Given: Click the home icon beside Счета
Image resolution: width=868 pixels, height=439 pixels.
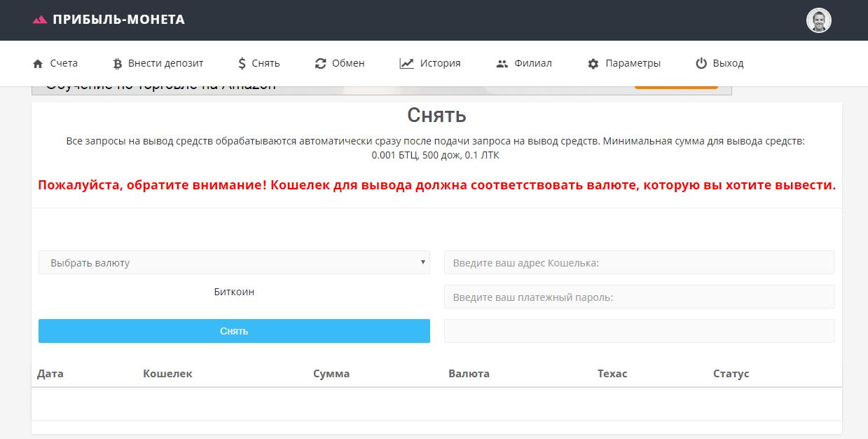Looking at the screenshot, I should pos(38,64).
